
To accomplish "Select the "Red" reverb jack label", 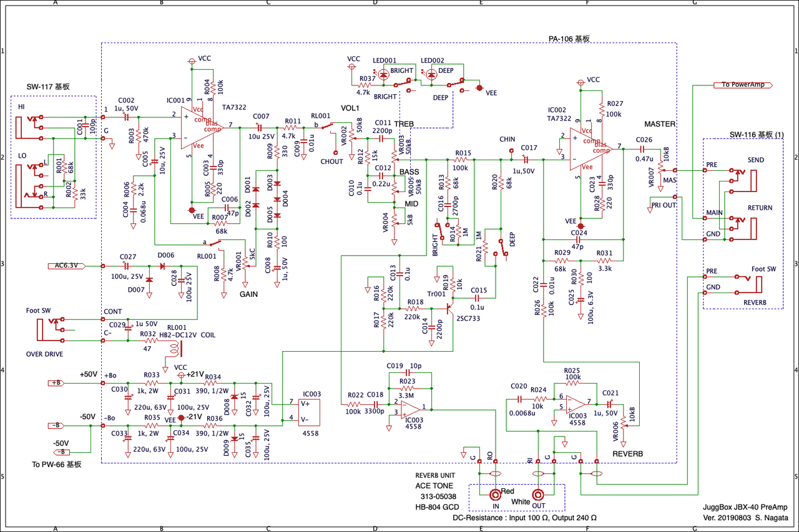I will tap(507, 491).
